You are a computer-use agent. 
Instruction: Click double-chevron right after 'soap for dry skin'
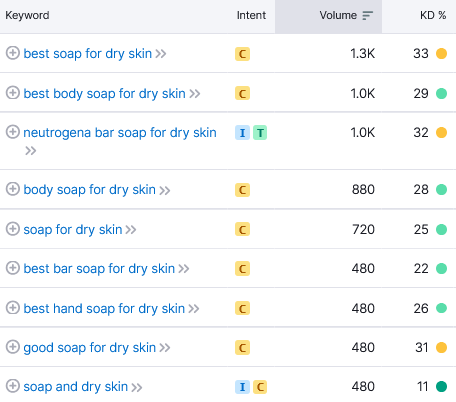pos(131,230)
